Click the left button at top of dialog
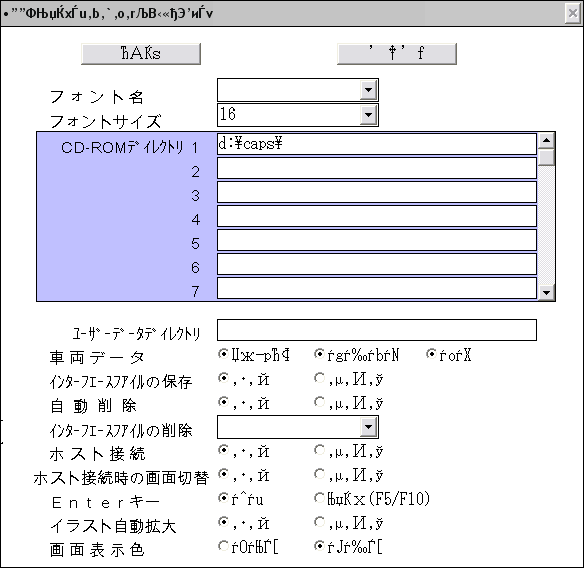This screenshot has width=584, height=568. [x=141, y=54]
